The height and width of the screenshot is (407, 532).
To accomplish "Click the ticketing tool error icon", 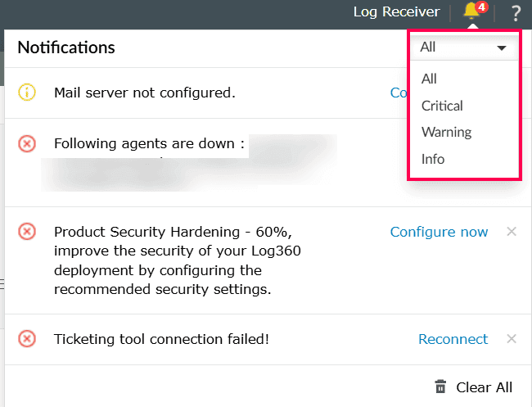I will (27, 339).
